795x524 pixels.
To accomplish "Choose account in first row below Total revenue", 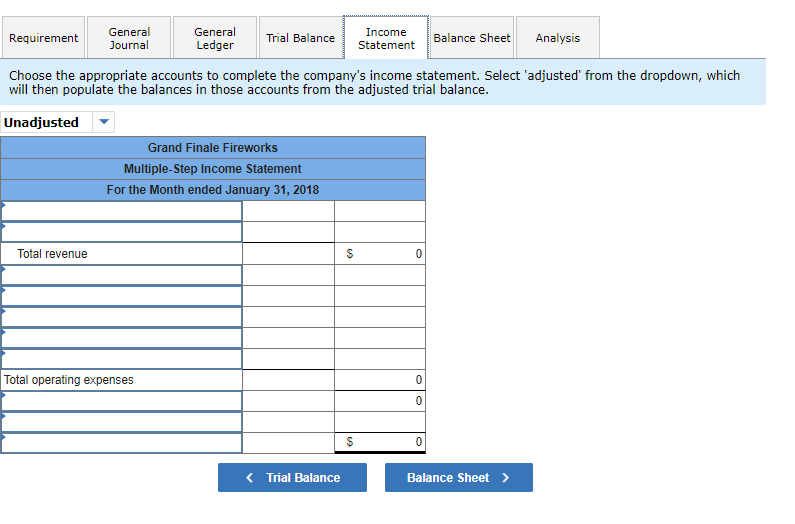I will pos(122,275).
